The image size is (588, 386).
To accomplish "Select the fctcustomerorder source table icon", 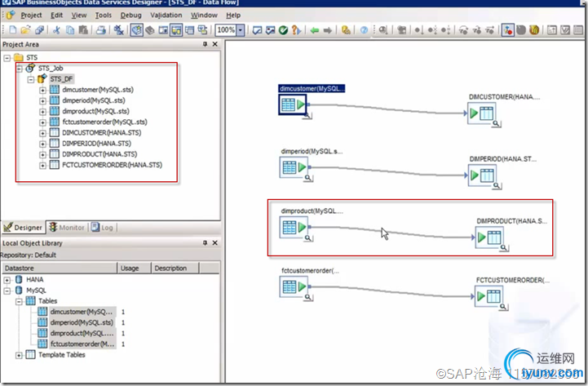I will click(294, 287).
